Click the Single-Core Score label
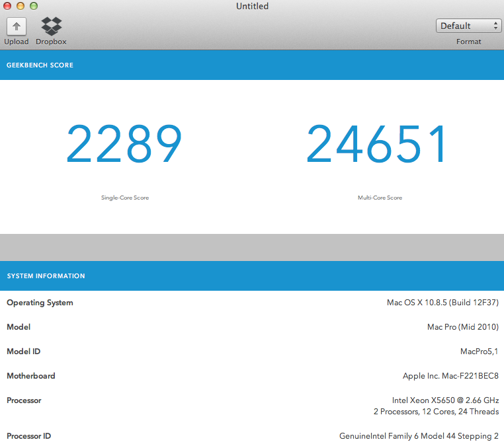This screenshot has height=448, width=504. click(125, 198)
